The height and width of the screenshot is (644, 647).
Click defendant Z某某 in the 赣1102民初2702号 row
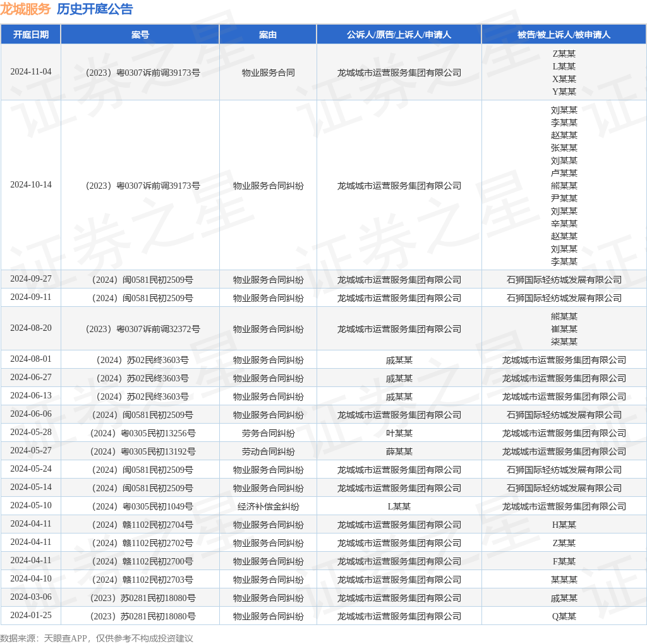[x=564, y=543]
